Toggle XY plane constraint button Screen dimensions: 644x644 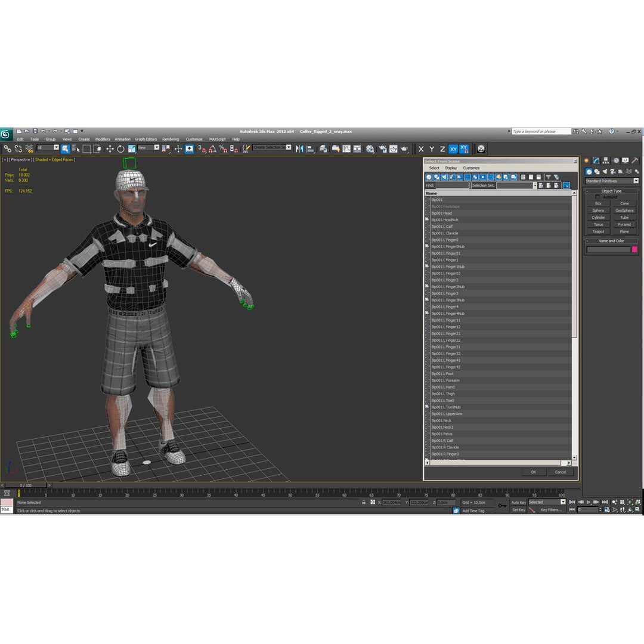[x=453, y=149]
